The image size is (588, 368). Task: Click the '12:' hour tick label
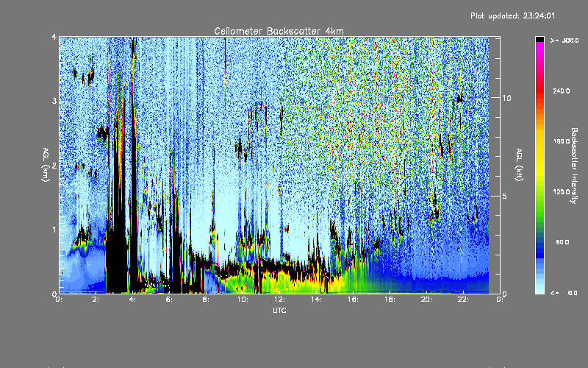click(x=279, y=300)
